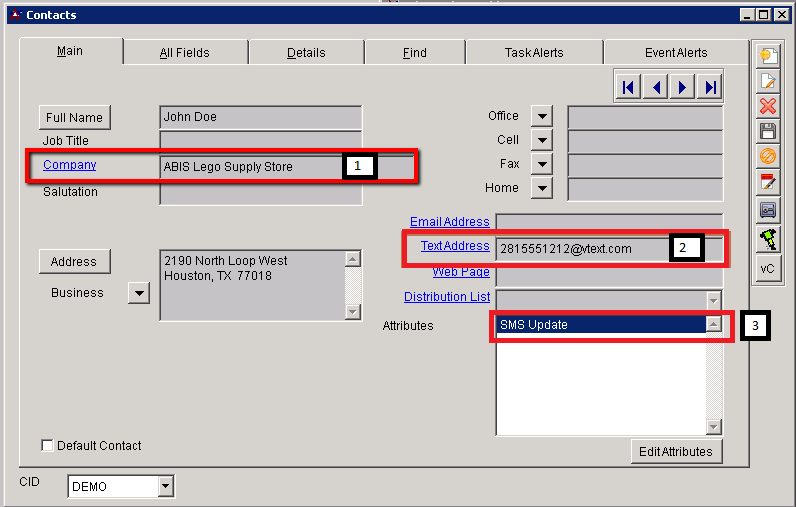Click the vC vCard button
Image resolution: width=796 pixels, height=507 pixels.
click(x=768, y=268)
